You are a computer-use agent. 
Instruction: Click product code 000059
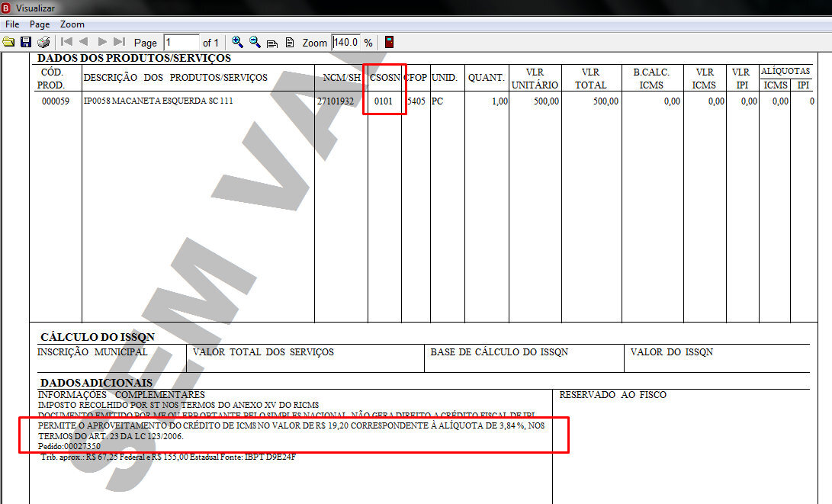[x=56, y=101]
